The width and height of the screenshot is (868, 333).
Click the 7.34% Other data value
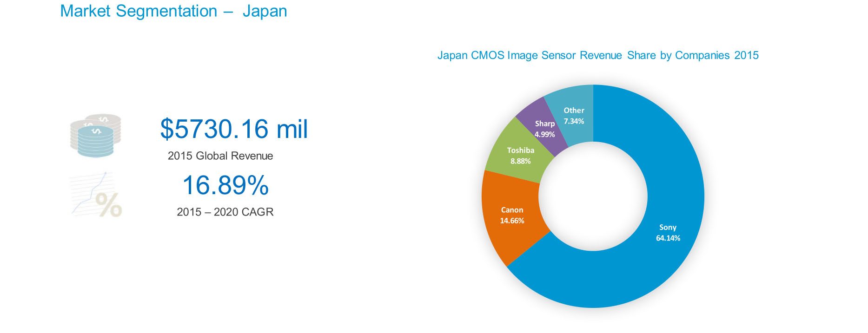[574, 121]
